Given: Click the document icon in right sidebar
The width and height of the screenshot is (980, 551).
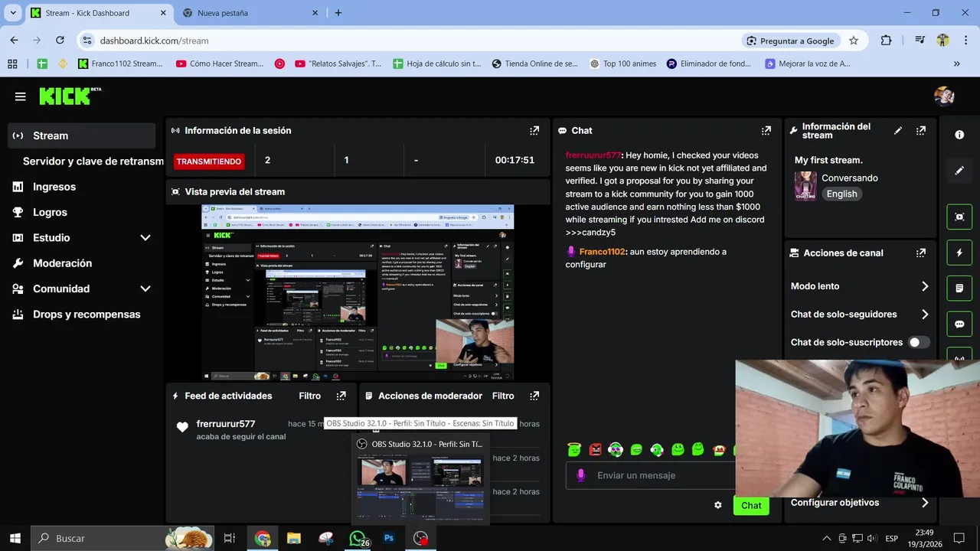Looking at the screenshot, I should click(959, 289).
